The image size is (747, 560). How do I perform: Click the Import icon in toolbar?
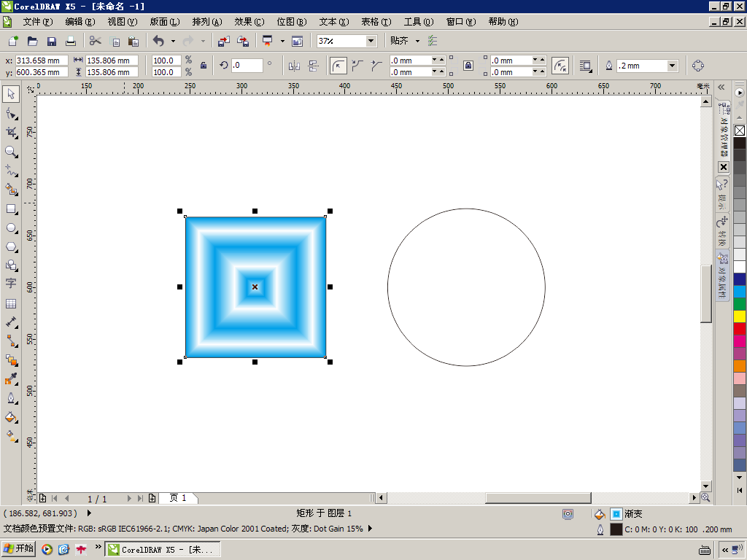point(224,42)
